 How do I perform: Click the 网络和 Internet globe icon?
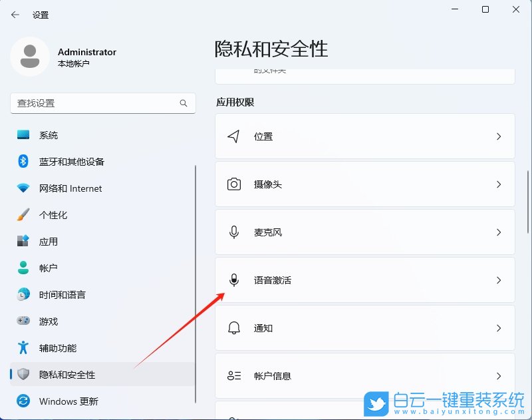click(24, 188)
